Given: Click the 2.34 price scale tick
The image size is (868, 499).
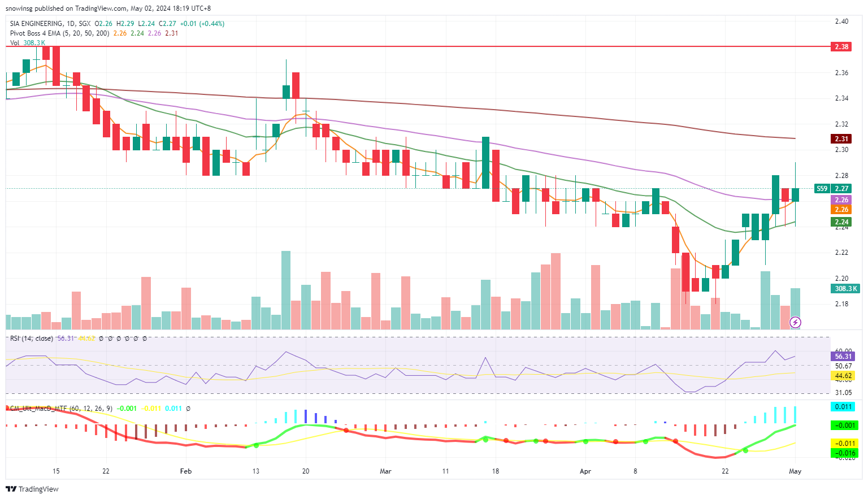Looking at the screenshot, I should [841, 98].
